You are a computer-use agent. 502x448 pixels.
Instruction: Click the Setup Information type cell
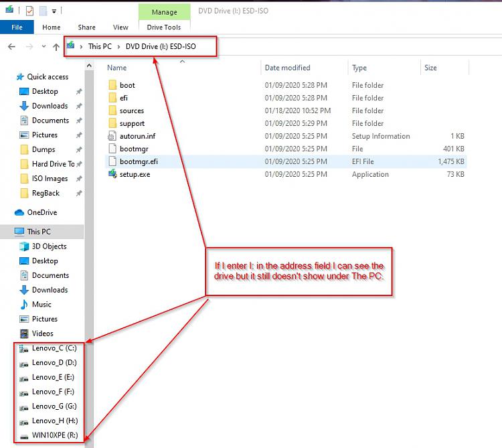(x=381, y=136)
